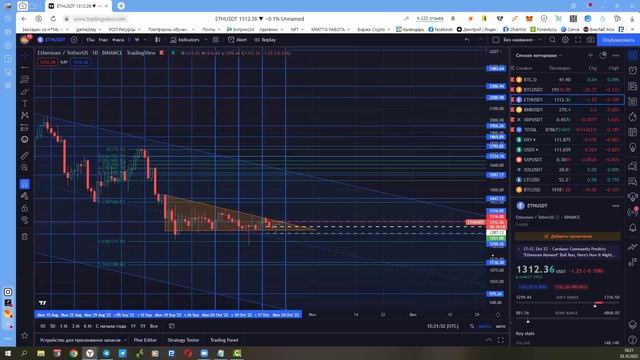Select the brush drawing tool
640x360 pixels.
(x=24, y=91)
